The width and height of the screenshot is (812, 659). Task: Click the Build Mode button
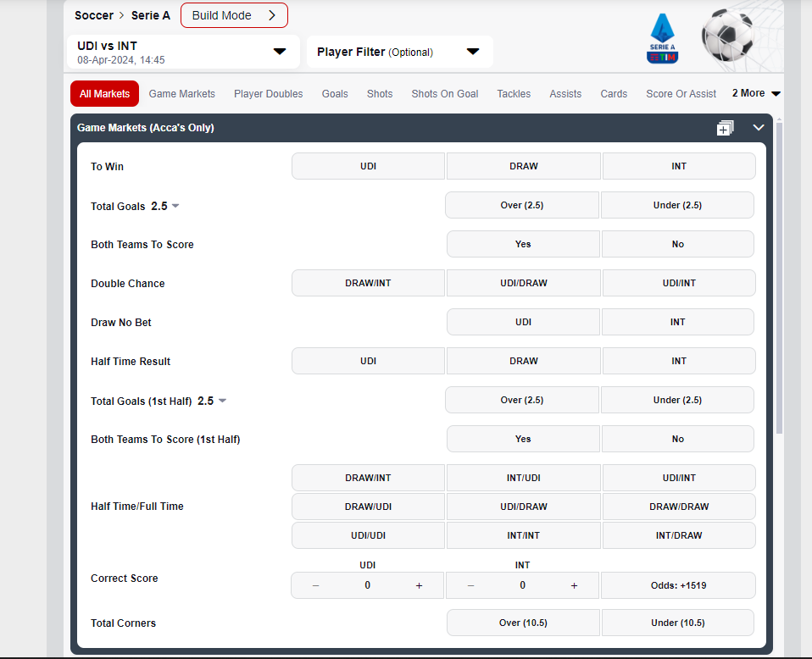click(234, 15)
